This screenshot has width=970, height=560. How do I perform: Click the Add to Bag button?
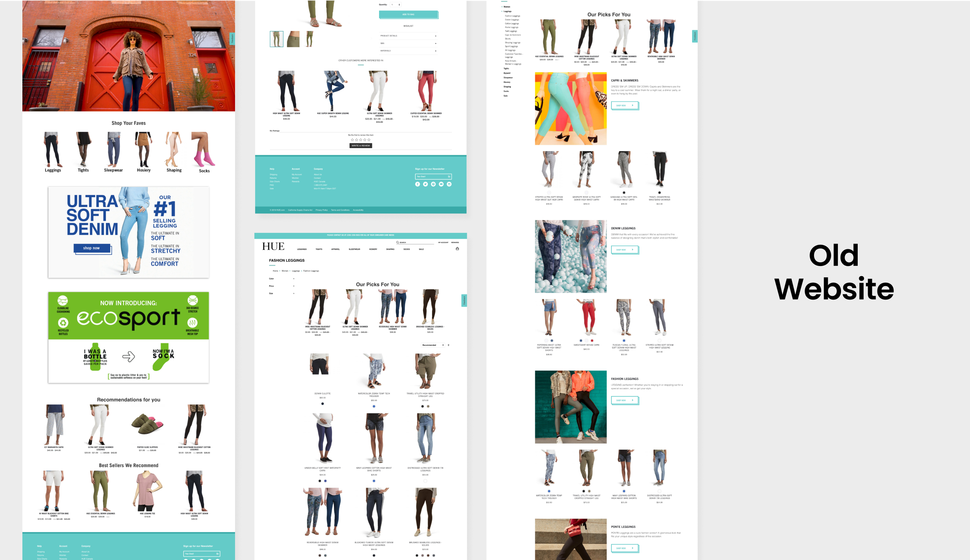tap(408, 15)
